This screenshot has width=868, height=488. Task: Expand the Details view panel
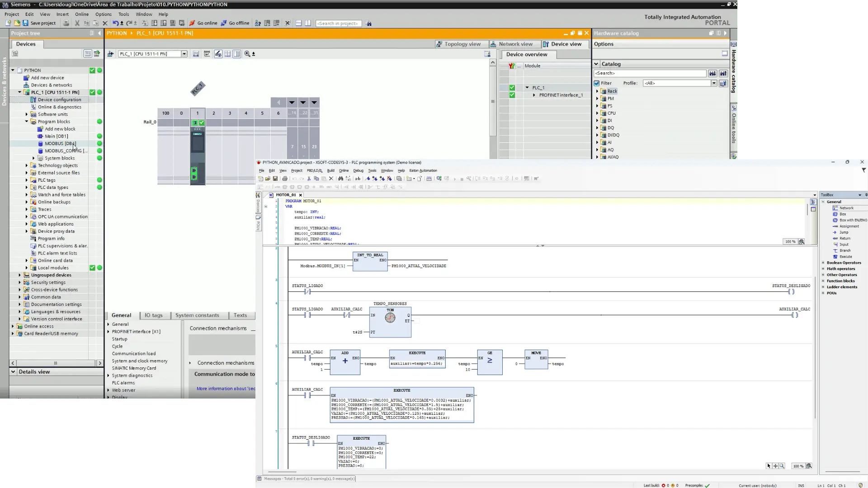13,372
